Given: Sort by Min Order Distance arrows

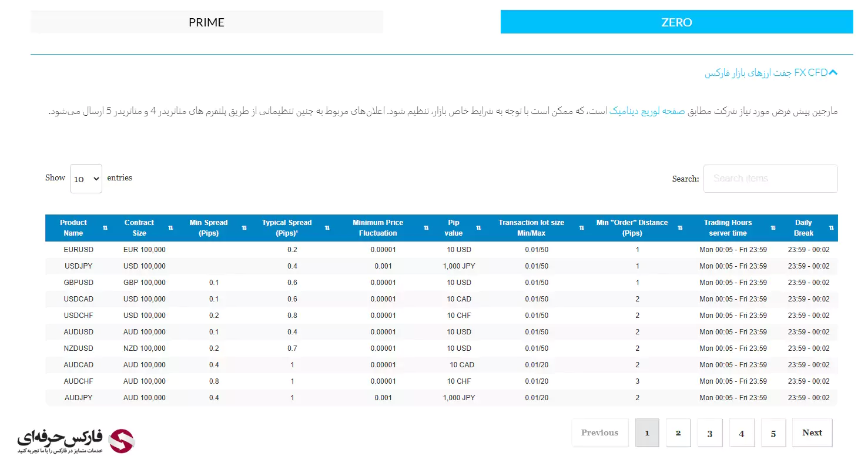Looking at the screenshot, I should [x=680, y=228].
